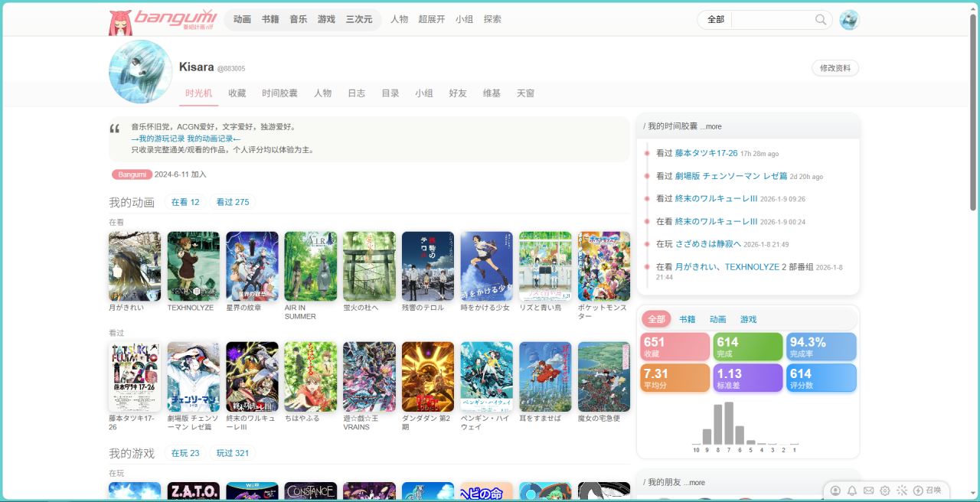Open 在看 12 anime list

tap(185, 202)
